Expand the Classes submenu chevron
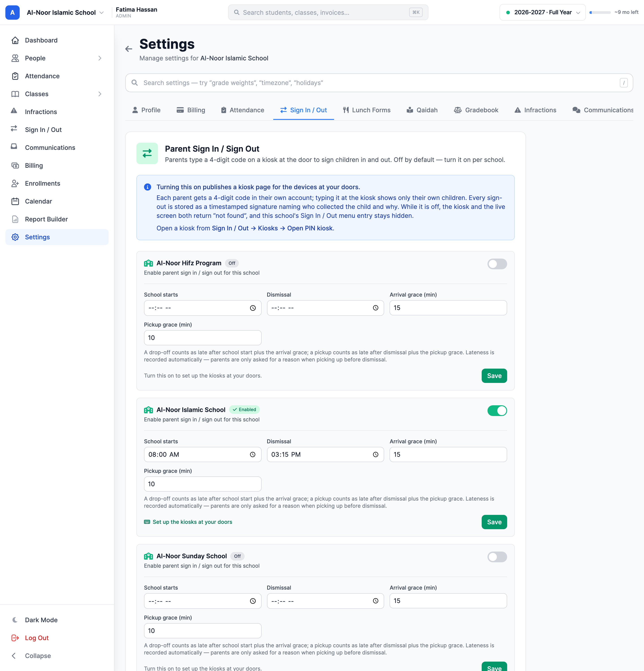Image resolution: width=644 pixels, height=671 pixels. pyautogui.click(x=100, y=94)
